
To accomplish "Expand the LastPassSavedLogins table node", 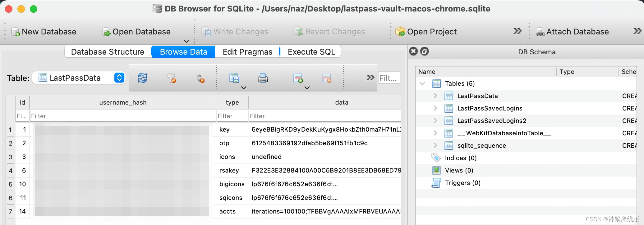I will pos(435,108).
